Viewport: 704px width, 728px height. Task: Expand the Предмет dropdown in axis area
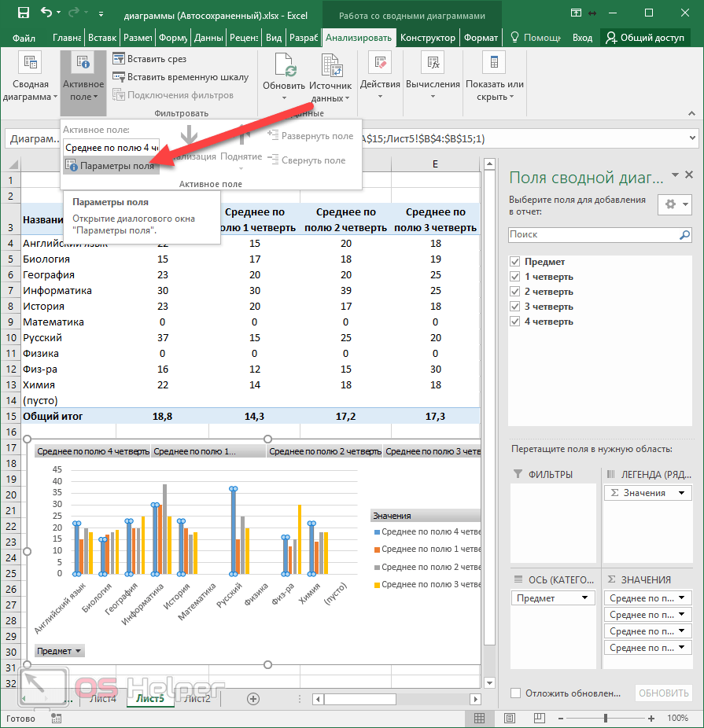click(584, 598)
